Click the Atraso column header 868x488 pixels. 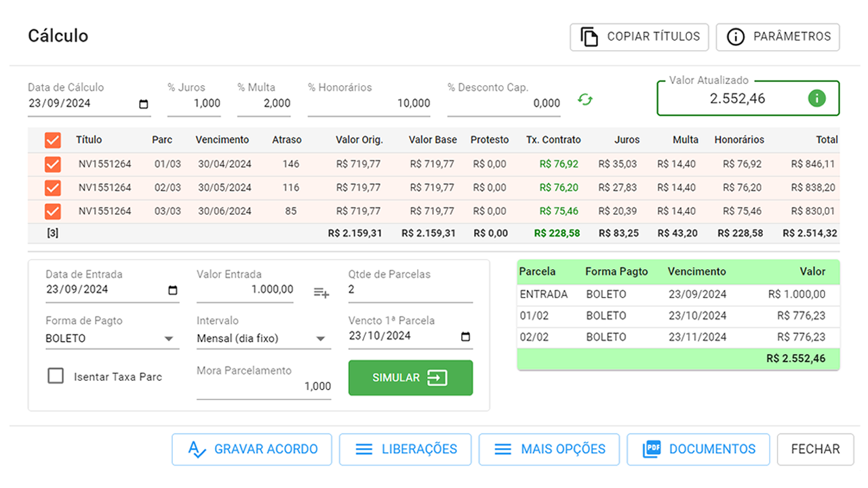coord(286,140)
